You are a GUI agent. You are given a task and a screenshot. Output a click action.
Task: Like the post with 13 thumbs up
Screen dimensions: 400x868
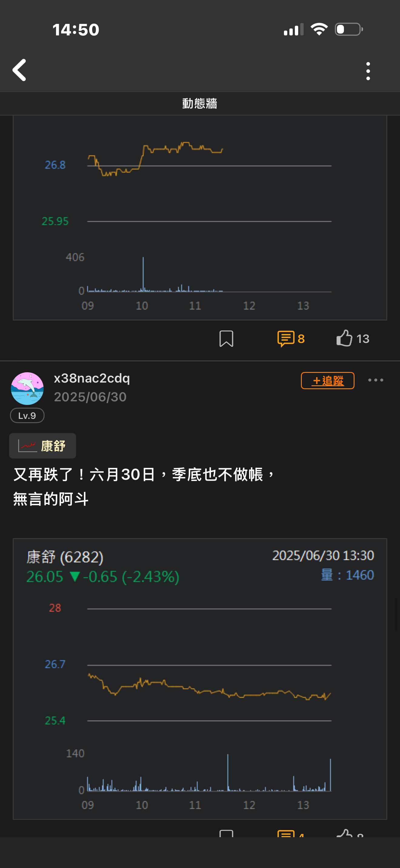coord(353,338)
